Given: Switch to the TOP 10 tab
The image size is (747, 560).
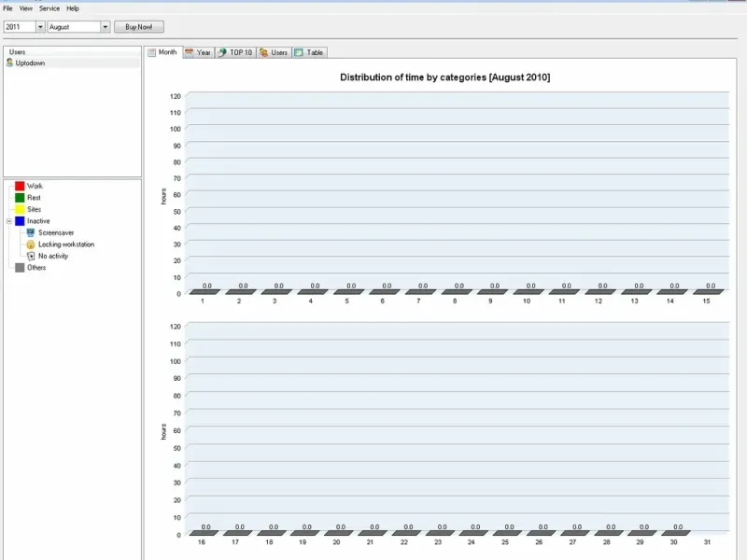Looking at the screenshot, I should [x=235, y=53].
